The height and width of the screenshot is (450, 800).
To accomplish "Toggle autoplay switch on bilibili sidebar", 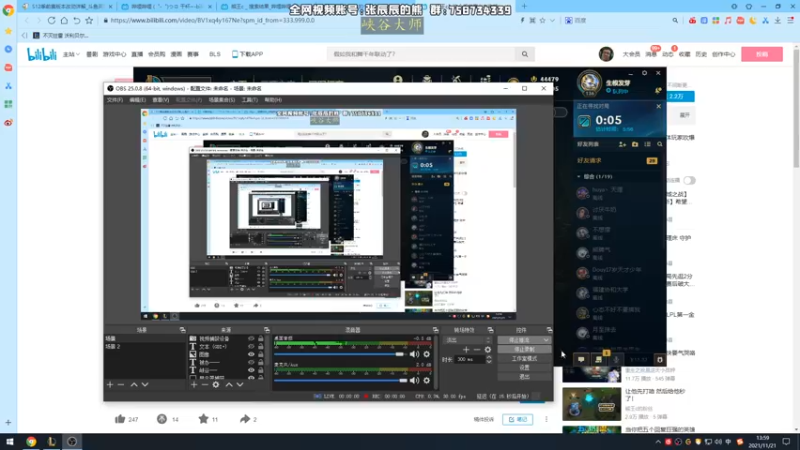I will 689,181.
